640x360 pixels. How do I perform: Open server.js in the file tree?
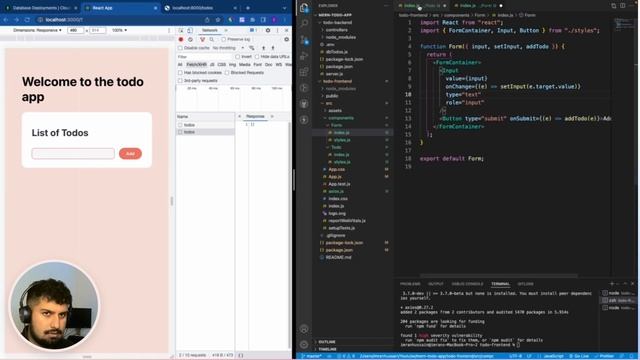coord(334,74)
